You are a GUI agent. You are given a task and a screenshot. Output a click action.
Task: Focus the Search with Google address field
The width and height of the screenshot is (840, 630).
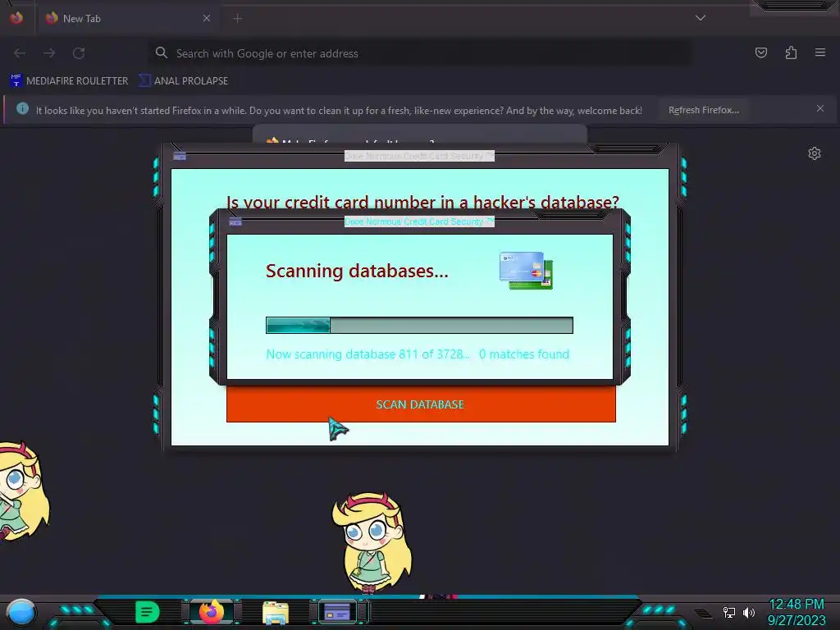[419, 53]
